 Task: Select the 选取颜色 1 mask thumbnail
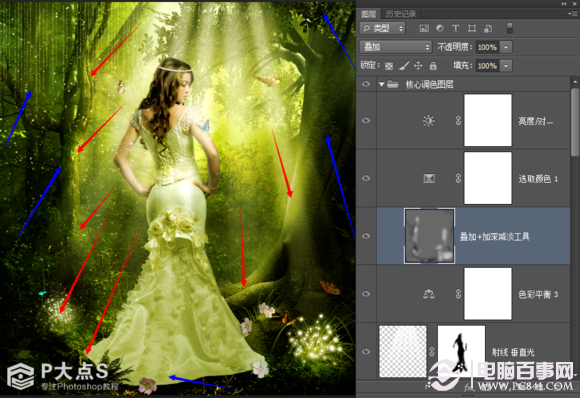tap(488, 178)
